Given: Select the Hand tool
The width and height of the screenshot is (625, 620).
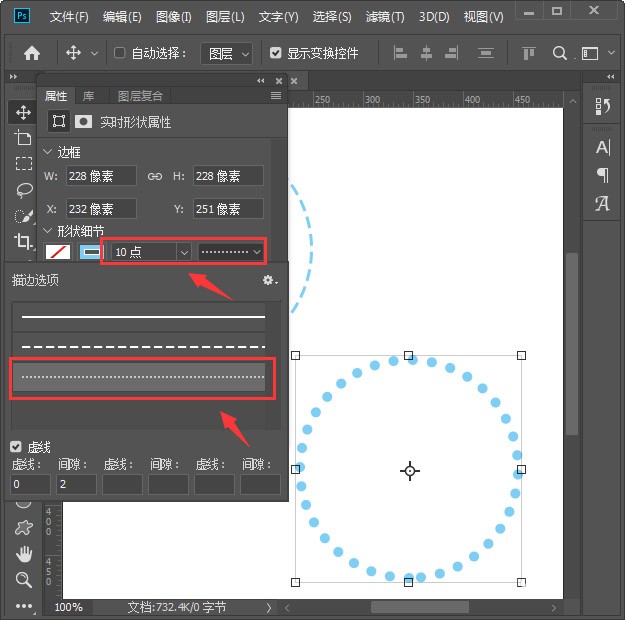Looking at the screenshot, I should [x=24, y=554].
